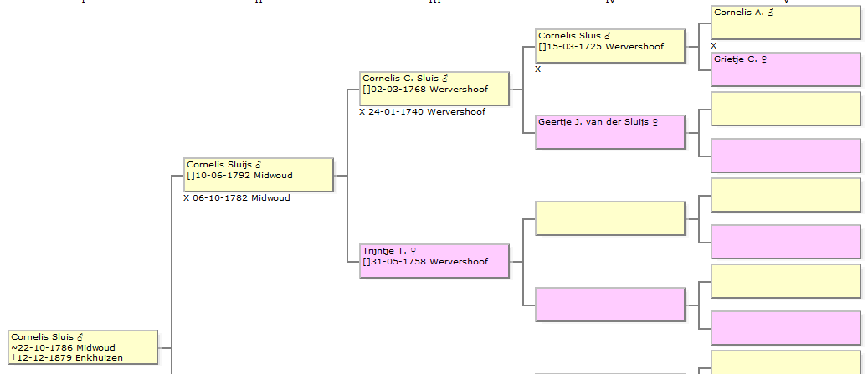The image size is (868, 374).
Task: Click female symbol beside Geertje J. van der Sluijs
Action: 655,121
